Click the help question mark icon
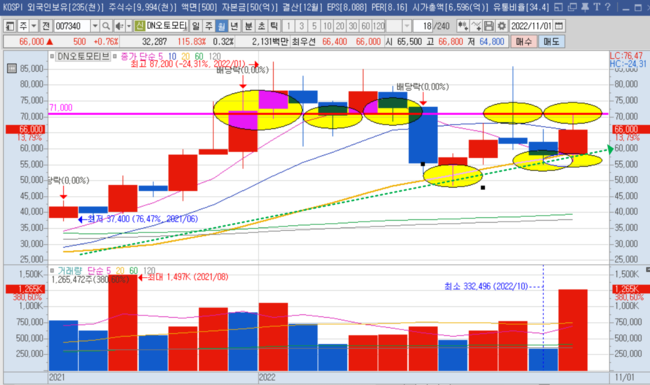 (x=608, y=7)
